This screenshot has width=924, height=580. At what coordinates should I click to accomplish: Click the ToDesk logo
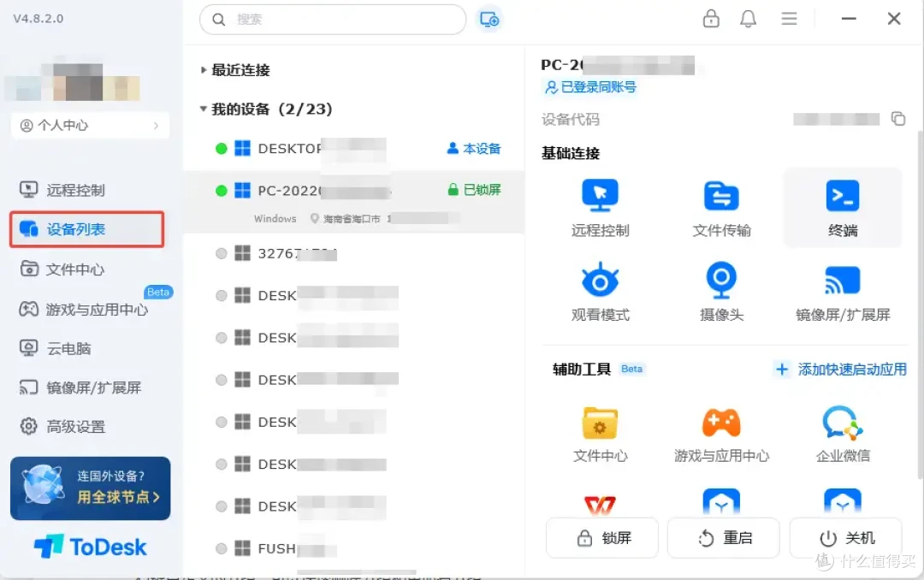click(90, 547)
